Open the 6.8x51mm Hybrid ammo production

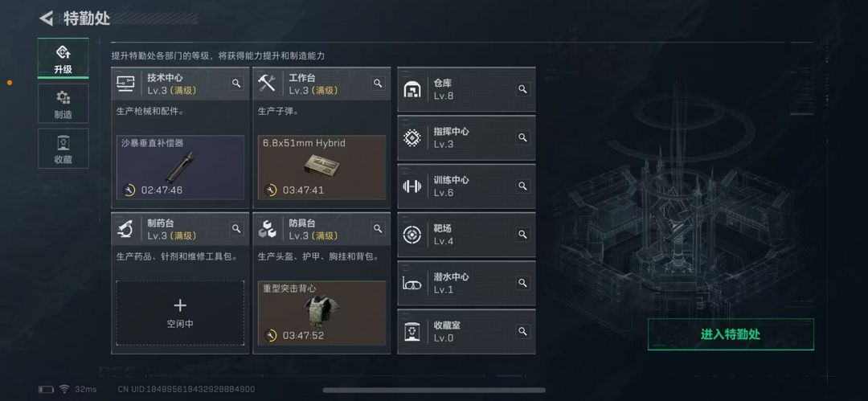(x=321, y=167)
